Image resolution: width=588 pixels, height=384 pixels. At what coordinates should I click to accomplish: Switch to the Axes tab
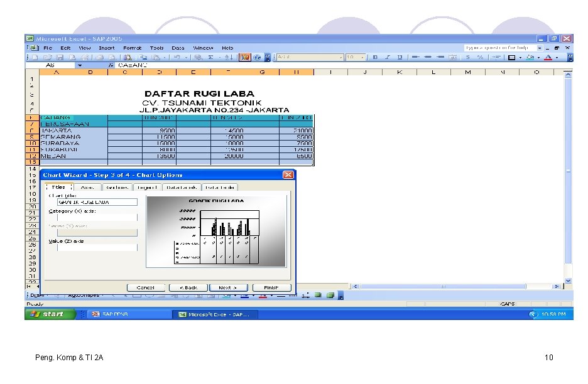coord(87,188)
